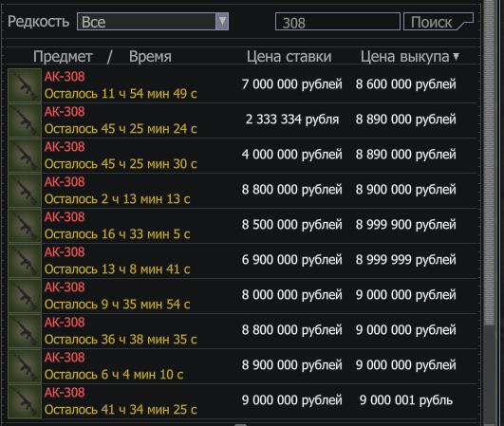The height and width of the screenshot is (426, 504).
Task: Sort by Время column header
Action: coord(150,57)
